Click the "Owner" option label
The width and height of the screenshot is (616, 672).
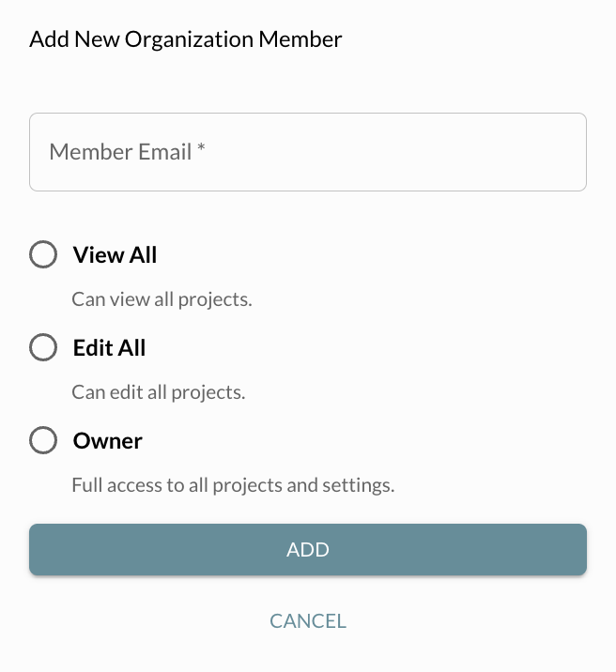click(x=107, y=440)
